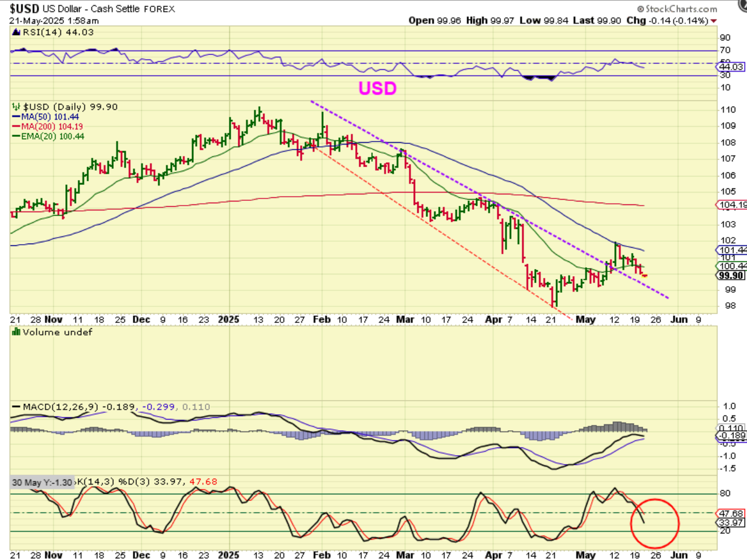Click the legend marker before $USD (Daily)
This screenshot has height=560, width=747.
pos(15,107)
